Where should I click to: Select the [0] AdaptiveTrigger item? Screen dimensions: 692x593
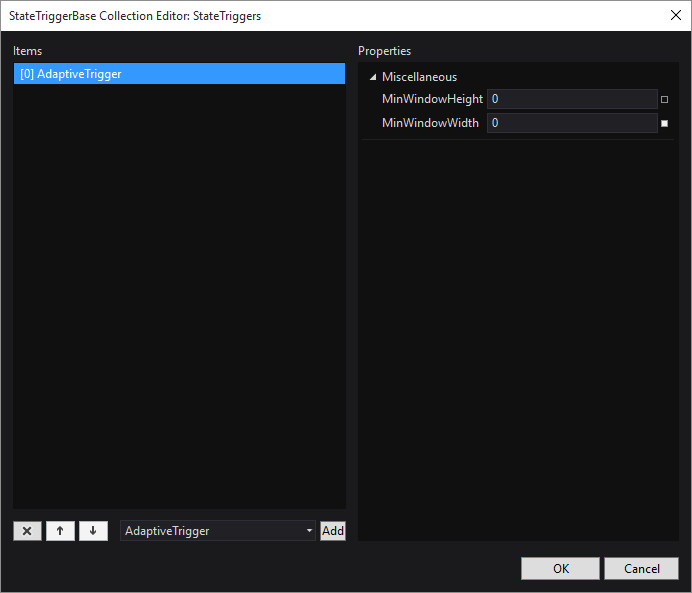pyautogui.click(x=179, y=74)
